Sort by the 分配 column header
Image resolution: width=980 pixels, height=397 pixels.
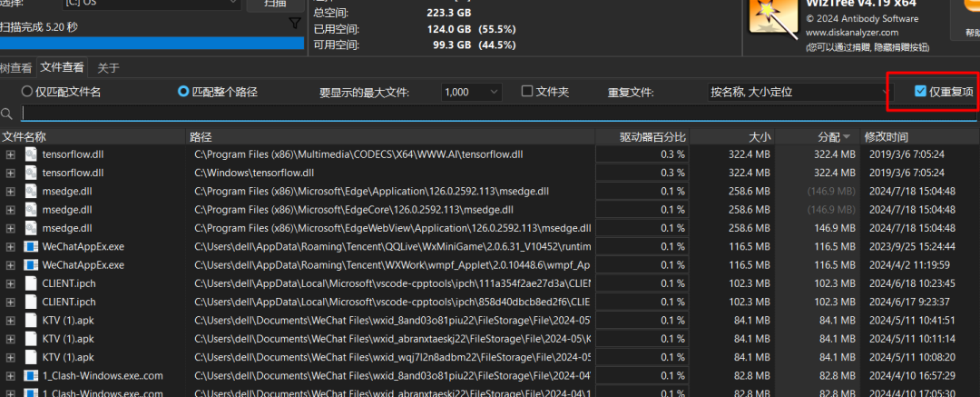(818, 137)
